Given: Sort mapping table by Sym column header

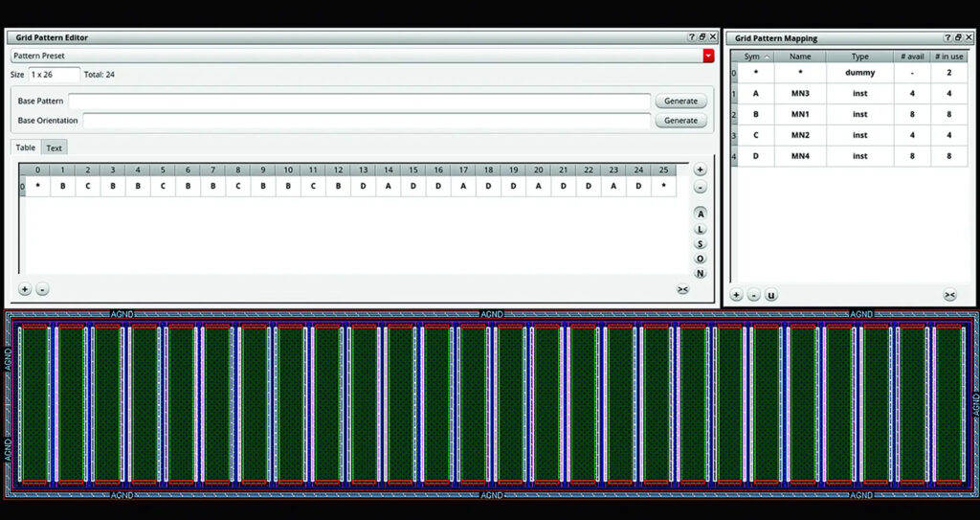Looking at the screenshot, I should (x=755, y=57).
